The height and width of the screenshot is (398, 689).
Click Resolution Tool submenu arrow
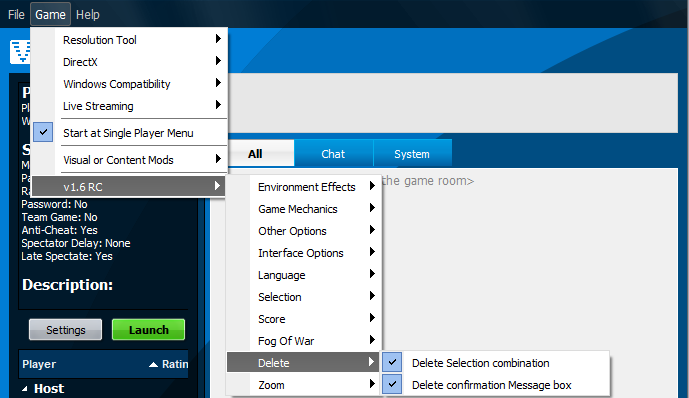tap(218, 39)
